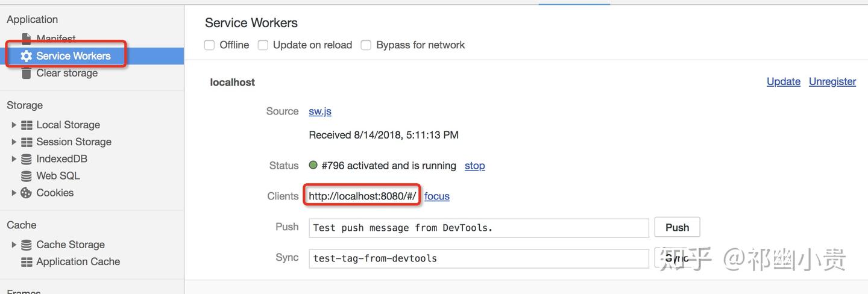Check the Bypass for network option
This screenshot has width=868, height=294.
coord(366,45)
